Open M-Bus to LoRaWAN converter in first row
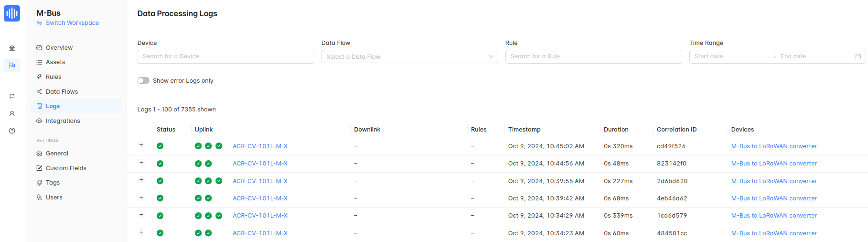Screen dimensions: 868x242 774,146
